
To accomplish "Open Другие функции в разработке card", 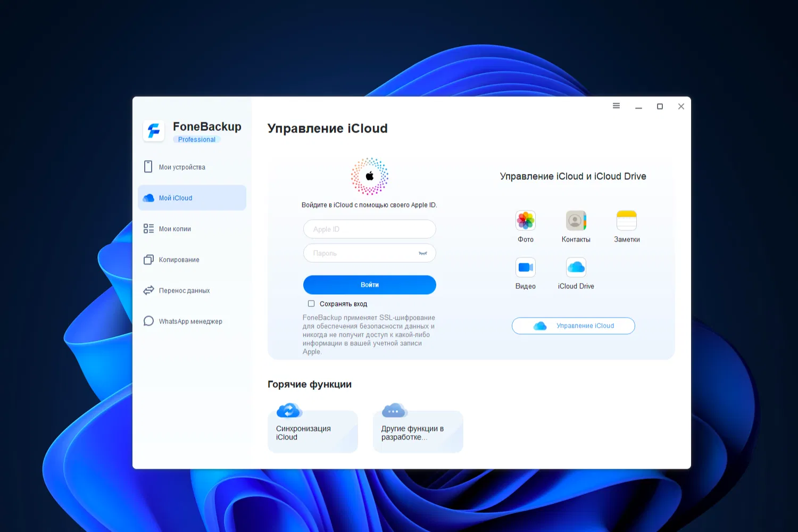I will (x=418, y=431).
